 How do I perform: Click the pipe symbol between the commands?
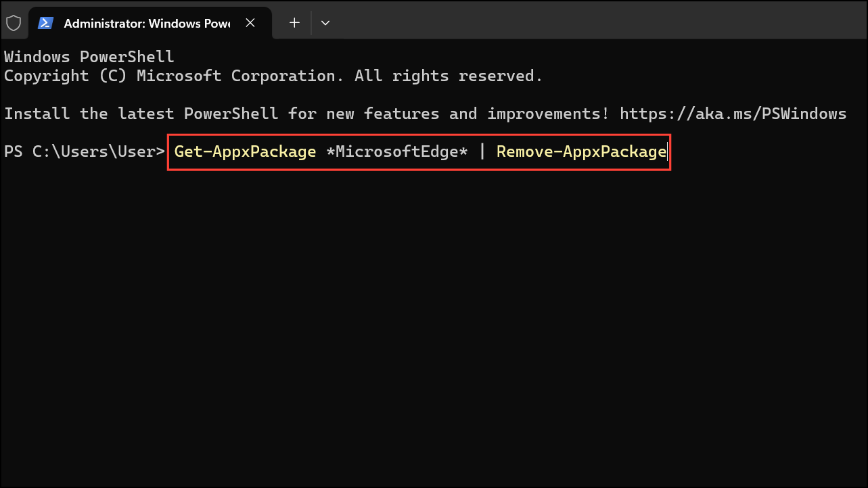tap(482, 151)
